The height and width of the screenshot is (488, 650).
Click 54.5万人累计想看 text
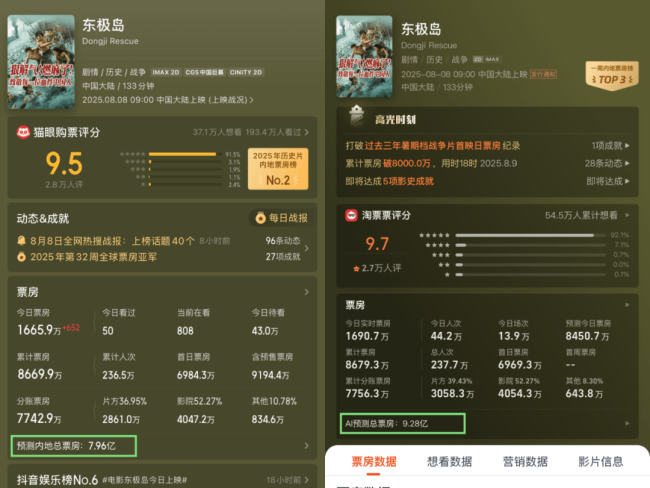click(x=581, y=215)
